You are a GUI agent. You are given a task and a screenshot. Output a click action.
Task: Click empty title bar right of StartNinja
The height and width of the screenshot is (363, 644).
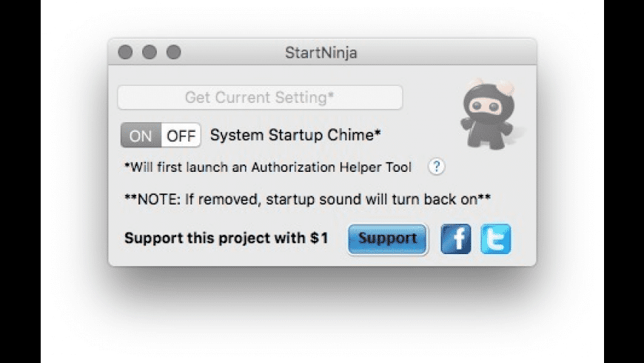[444, 53]
